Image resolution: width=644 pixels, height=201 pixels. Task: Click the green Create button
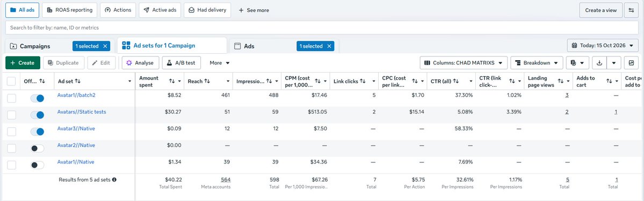point(23,63)
